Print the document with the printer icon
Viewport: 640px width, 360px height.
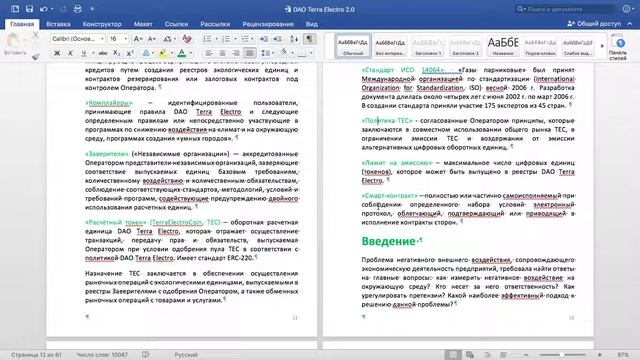[78, 9]
